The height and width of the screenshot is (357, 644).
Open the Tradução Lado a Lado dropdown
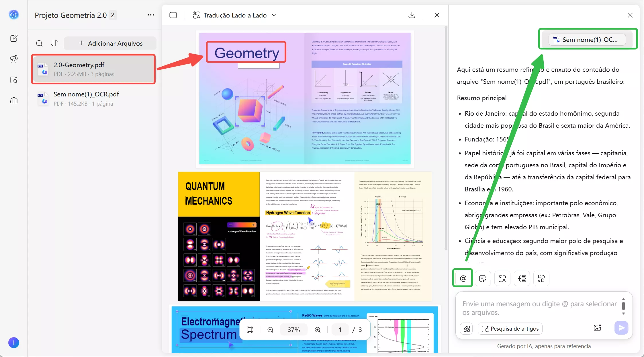coord(274,15)
